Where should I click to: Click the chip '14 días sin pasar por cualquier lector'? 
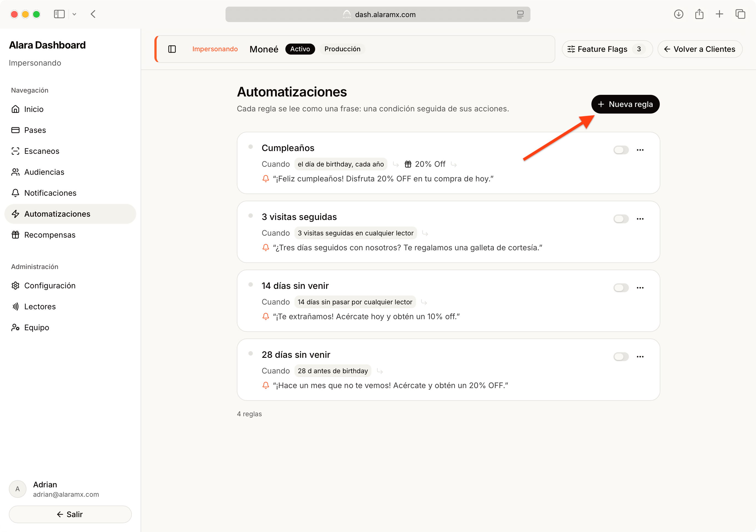tap(355, 302)
